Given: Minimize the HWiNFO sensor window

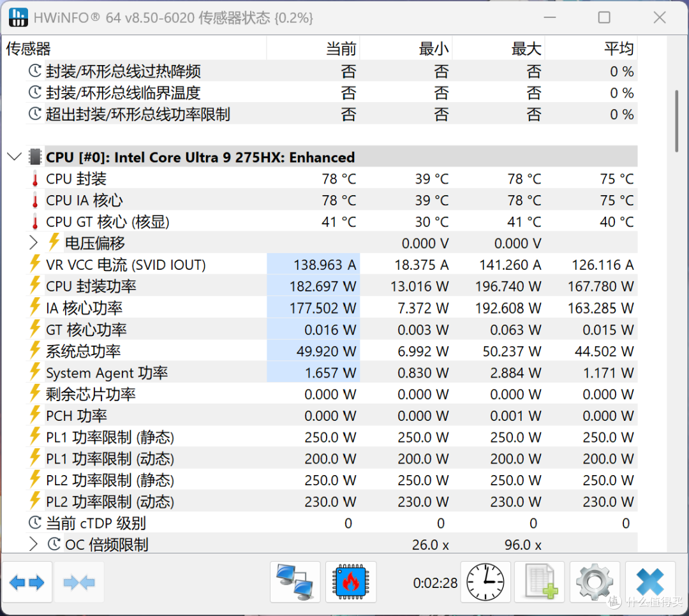Looking at the screenshot, I should click(550, 18).
